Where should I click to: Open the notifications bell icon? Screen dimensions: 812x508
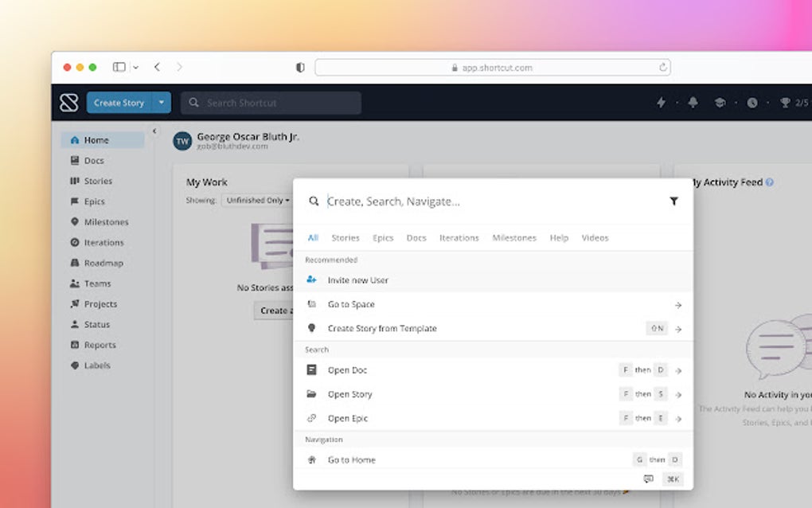click(x=692, y=103)
